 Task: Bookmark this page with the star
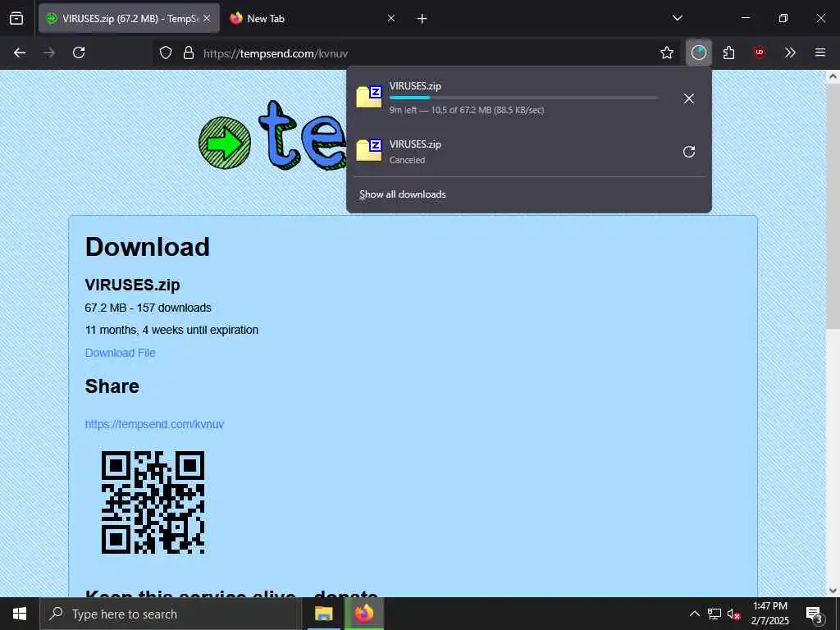pos(666,52)
